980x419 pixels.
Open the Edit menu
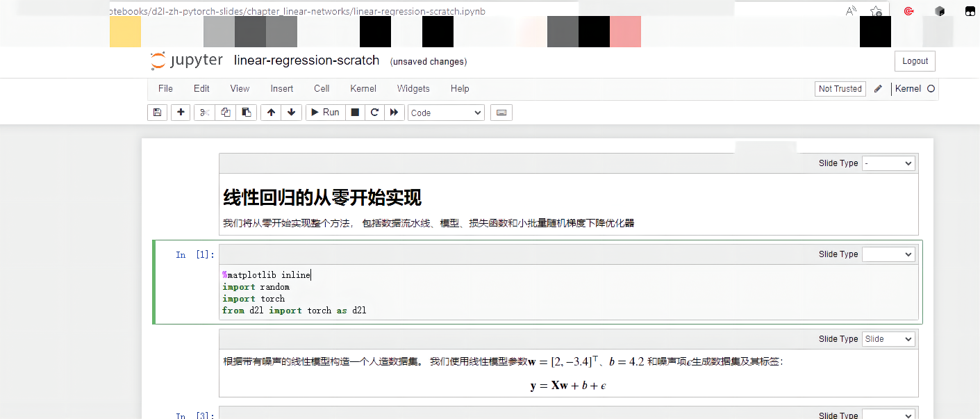[x=201, y=89]
